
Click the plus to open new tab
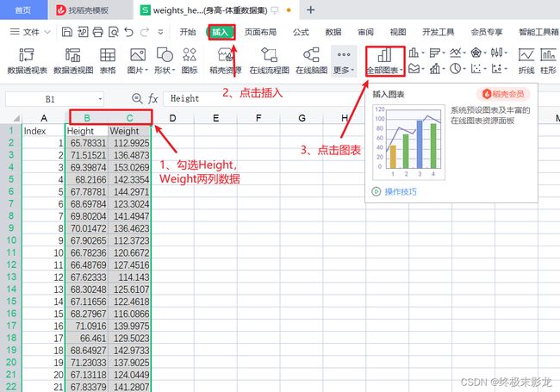(310, 10)
